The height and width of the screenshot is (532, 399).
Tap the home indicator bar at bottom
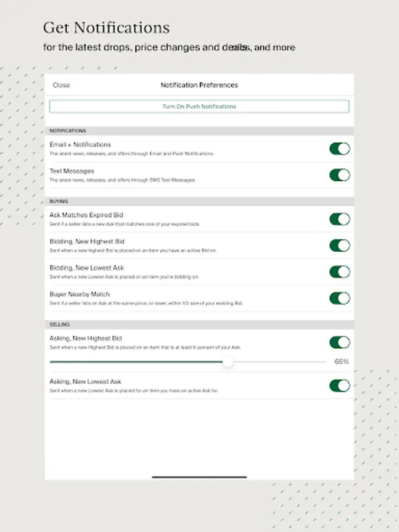point(199,477)
